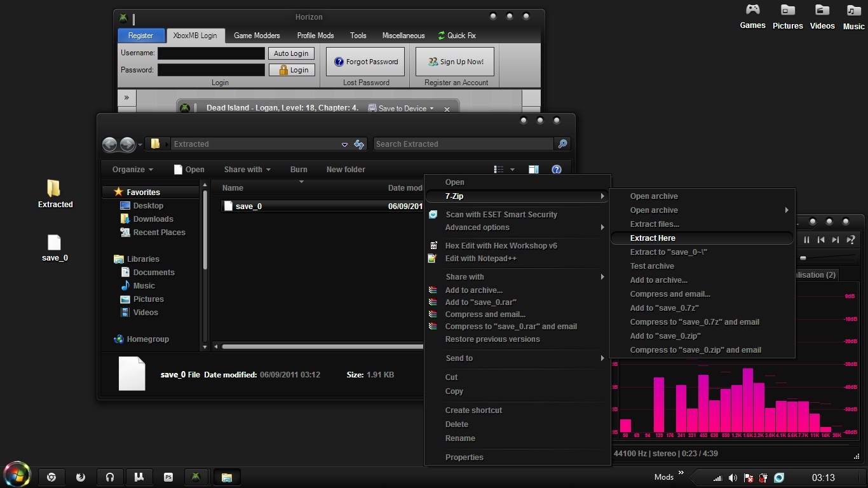Image resolution: width=868 pixels, height=488 pixels.
Task: Toggle the preview pane in Explorer
Action: tap(533, 170)
